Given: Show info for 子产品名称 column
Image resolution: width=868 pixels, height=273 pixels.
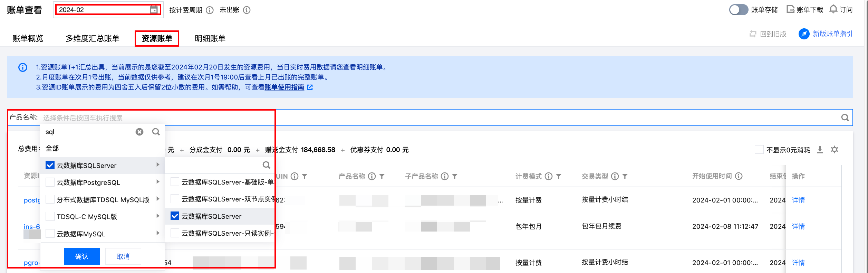Looking at the screenshot, I should click(445, 176).
